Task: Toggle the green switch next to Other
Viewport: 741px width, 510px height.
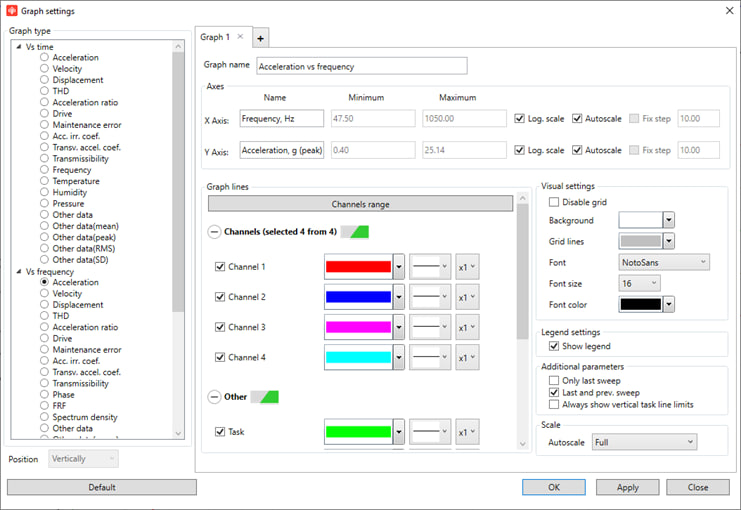Action: (x=265, y=397)
